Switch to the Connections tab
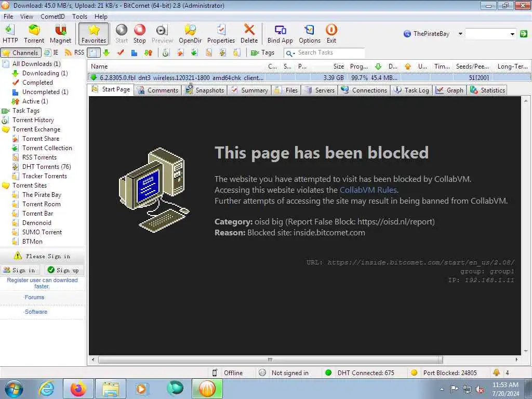The width and height of the screenshot is (532, 399). point(364,90)
